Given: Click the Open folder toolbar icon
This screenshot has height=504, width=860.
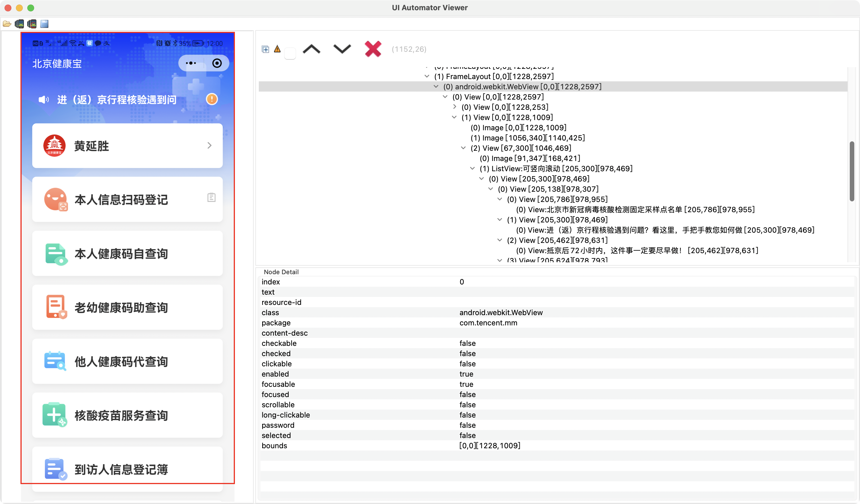Looking at the screenshot, I should (7, 24).
